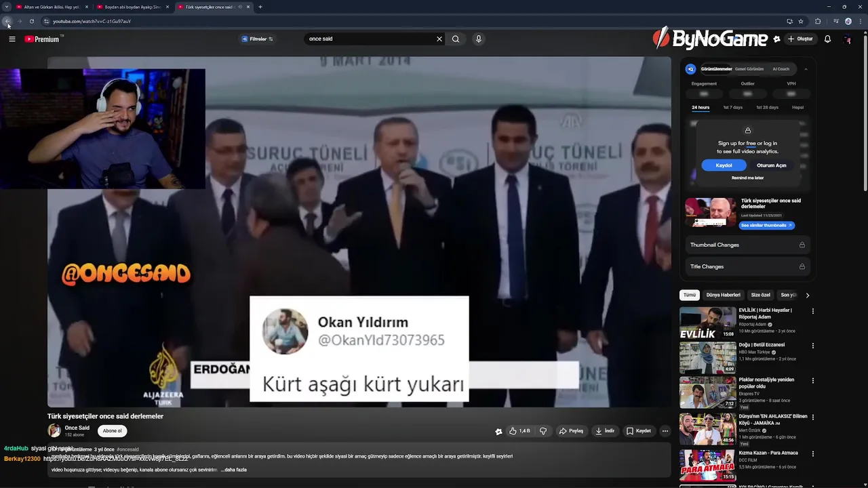Close the 'Boydan abi boydan' tab
This screenshot has height=488, width=868.
coord(167,7)
